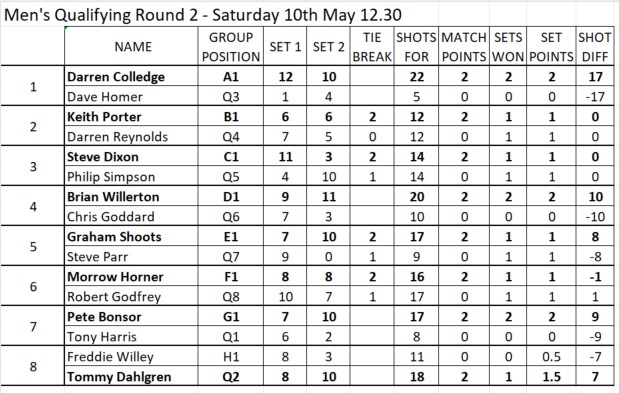The image size is (619, 393).
Task: Click Dave Homer's group position Q3
Action: tap(231, 97)
